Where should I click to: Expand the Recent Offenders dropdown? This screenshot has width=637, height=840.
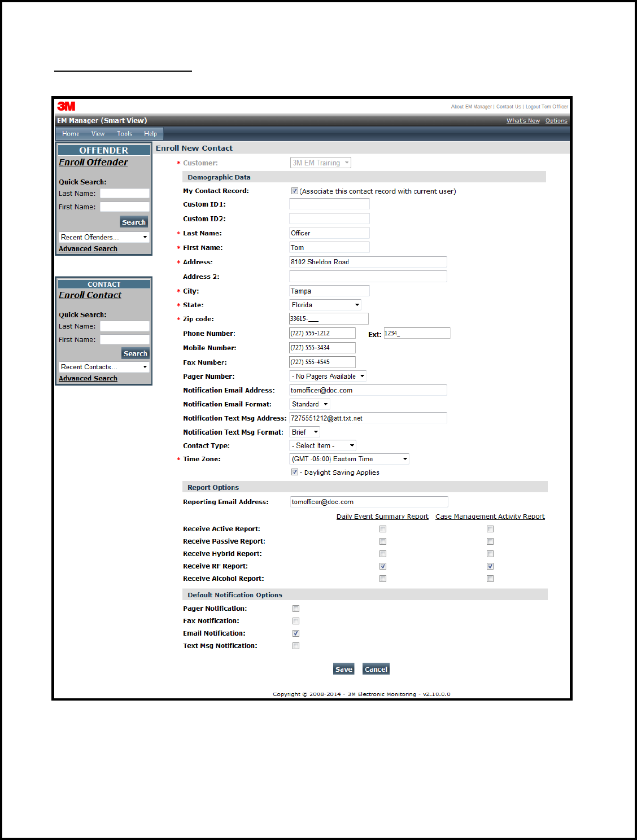tap(104, 237)
